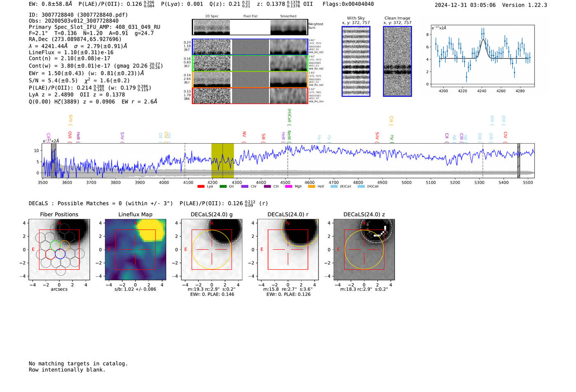576x392 pixels.
Task: Click the orange HeII legend swatch
Action: point(311,186)
